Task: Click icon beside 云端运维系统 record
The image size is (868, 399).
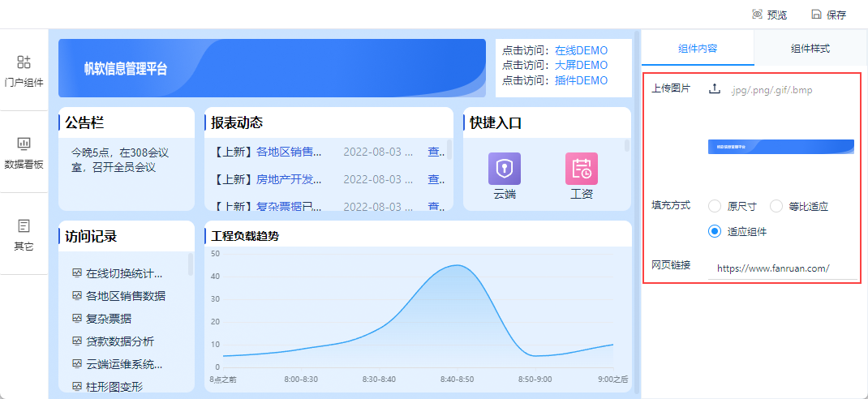Action: (x=77, y=363)
